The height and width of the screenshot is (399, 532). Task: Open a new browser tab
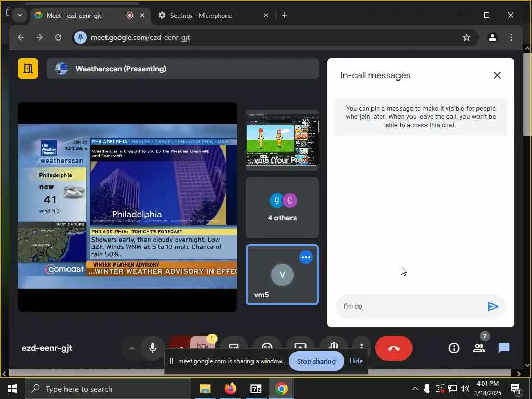coord(285,15)
